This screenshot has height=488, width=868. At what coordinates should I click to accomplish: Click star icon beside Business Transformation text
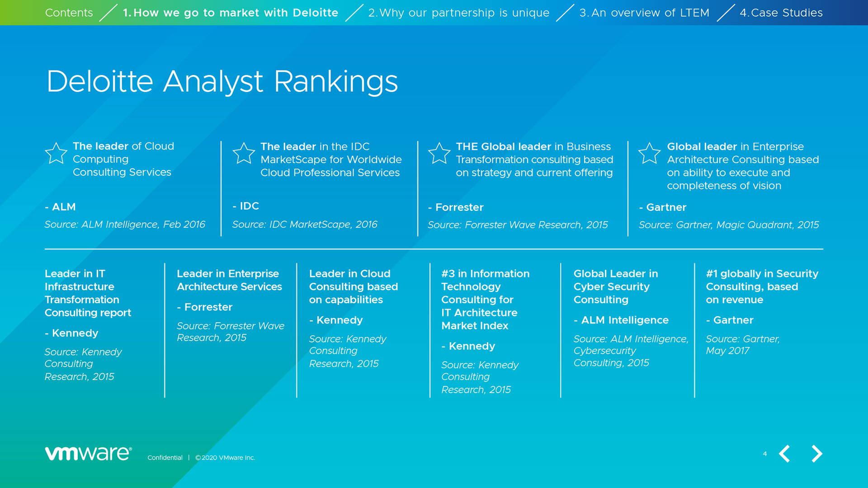click(x=439, y=153)
